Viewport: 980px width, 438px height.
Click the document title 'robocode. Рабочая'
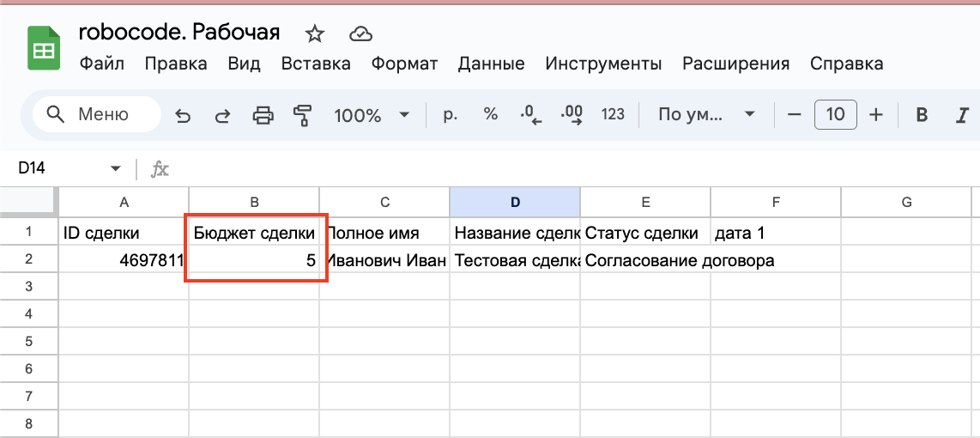click(179, 33)
